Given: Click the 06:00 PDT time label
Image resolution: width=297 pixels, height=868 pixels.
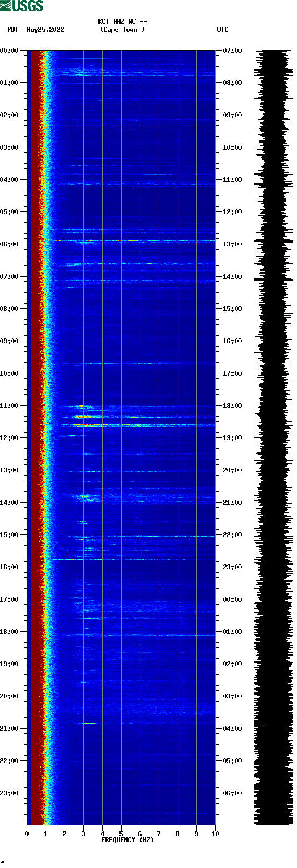Looking at the screenshot, I should point(10,244).
